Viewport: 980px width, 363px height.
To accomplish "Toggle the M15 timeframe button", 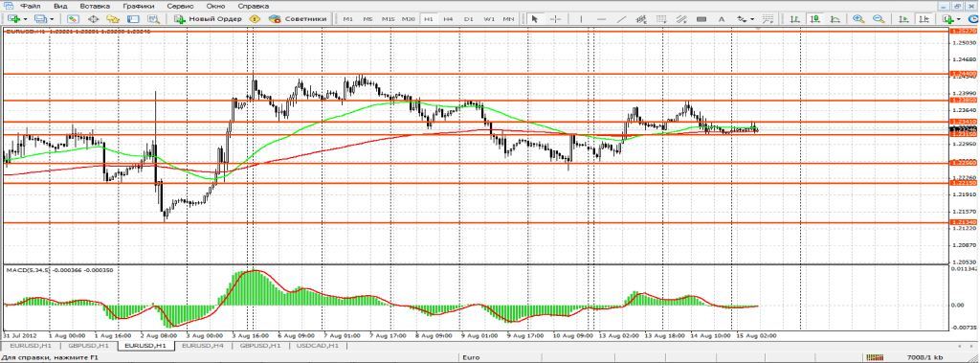I will pyautogui.click(x=389, y=19).
